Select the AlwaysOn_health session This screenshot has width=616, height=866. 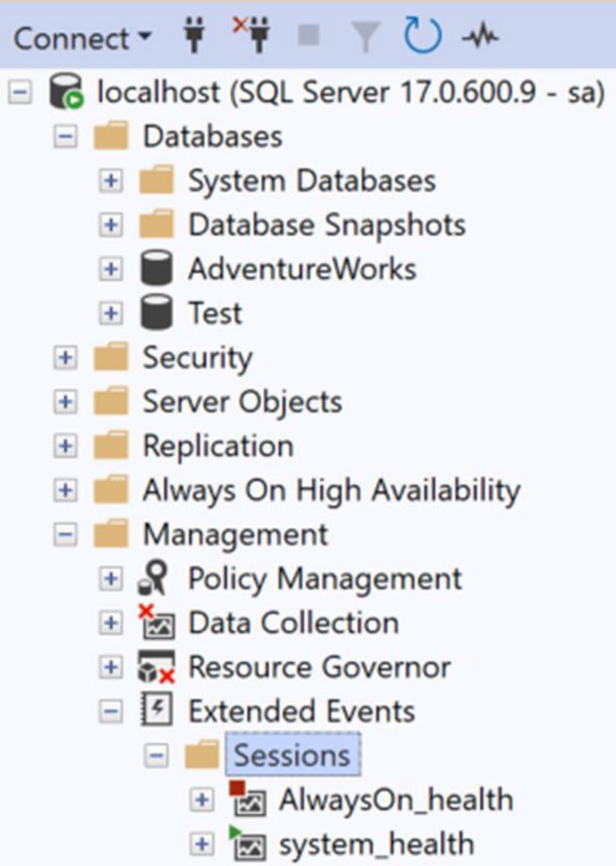click(396, 799)
